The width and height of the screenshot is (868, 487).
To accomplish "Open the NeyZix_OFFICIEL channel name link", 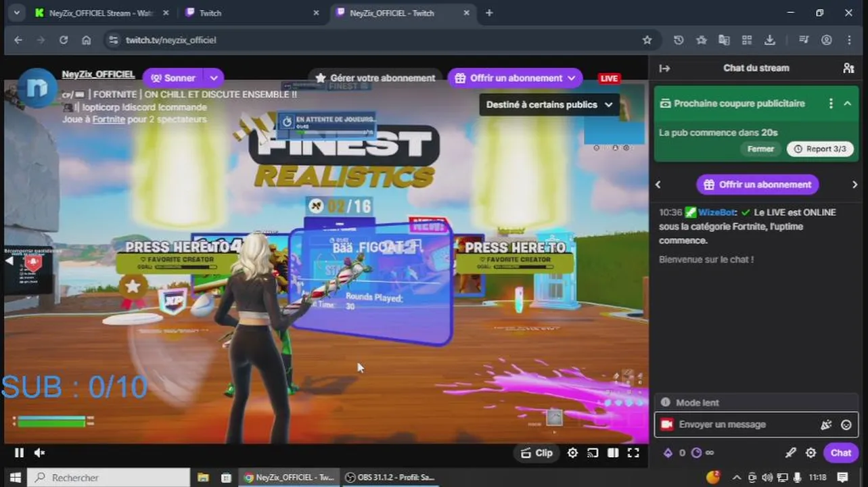I will tap(98, 74).
